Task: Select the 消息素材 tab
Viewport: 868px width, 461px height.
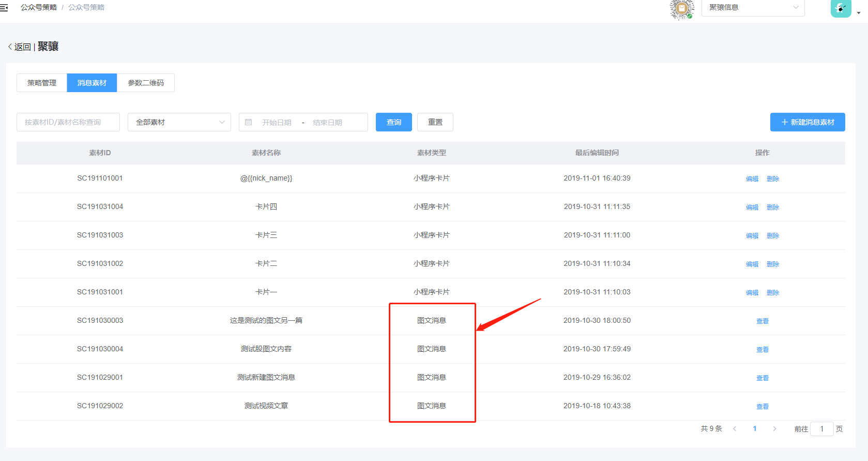Action: tap(92, 83)
